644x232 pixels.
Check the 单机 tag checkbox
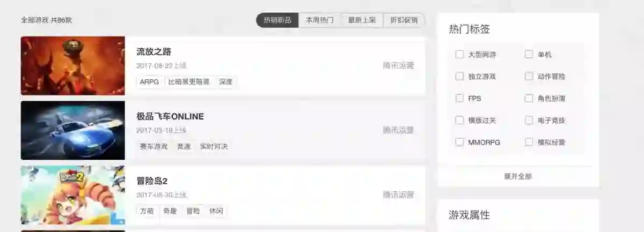coord(529,54)
